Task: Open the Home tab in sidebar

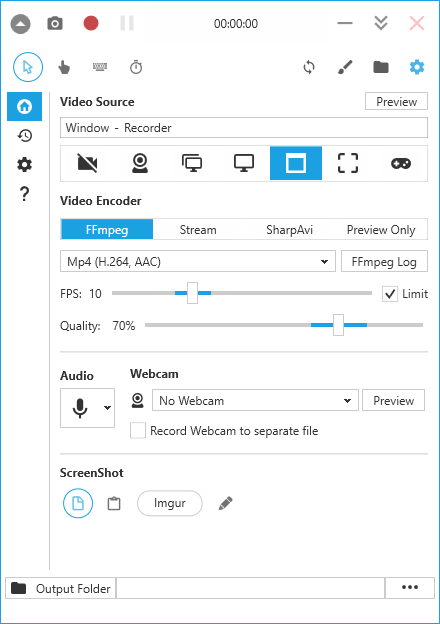Action: pos(24,106)
